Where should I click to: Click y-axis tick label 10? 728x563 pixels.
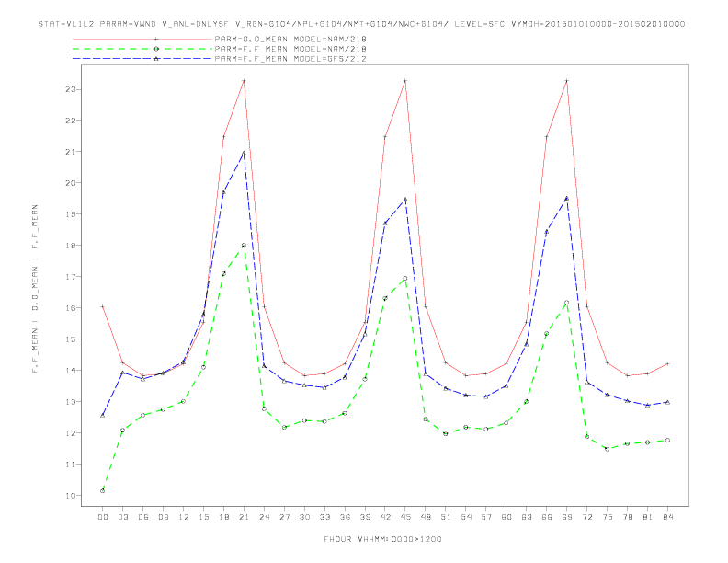coord(71,496)
